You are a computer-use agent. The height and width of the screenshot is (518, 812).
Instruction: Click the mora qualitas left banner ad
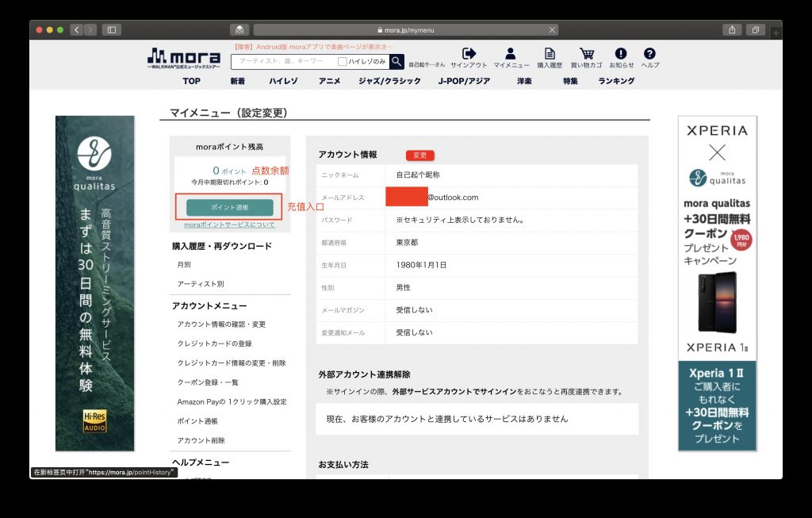(95, 283)
